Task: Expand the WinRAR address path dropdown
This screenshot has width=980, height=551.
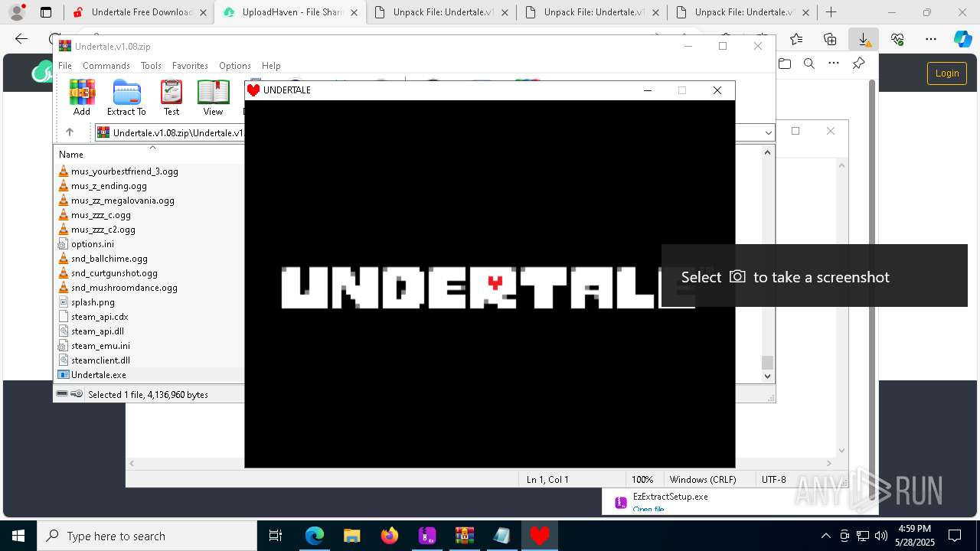Action: [768, 133]
